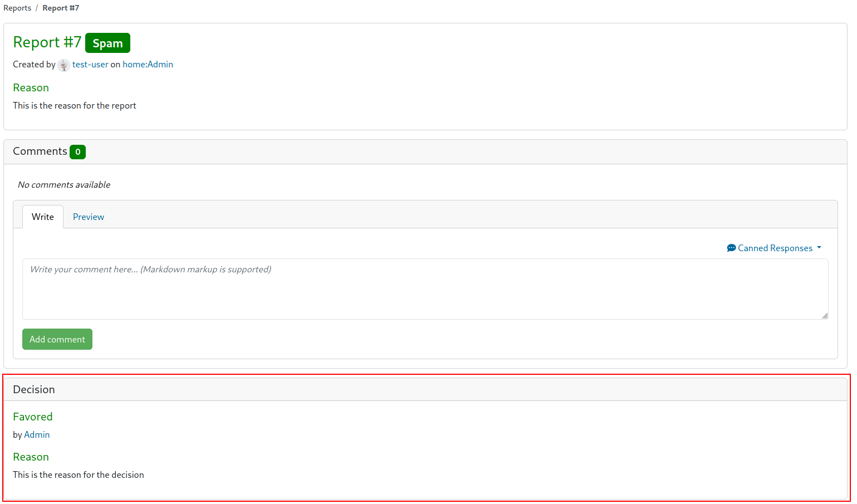Open the Canned Responses dropdown
The image size is (857, 504).
coord(774,248)
